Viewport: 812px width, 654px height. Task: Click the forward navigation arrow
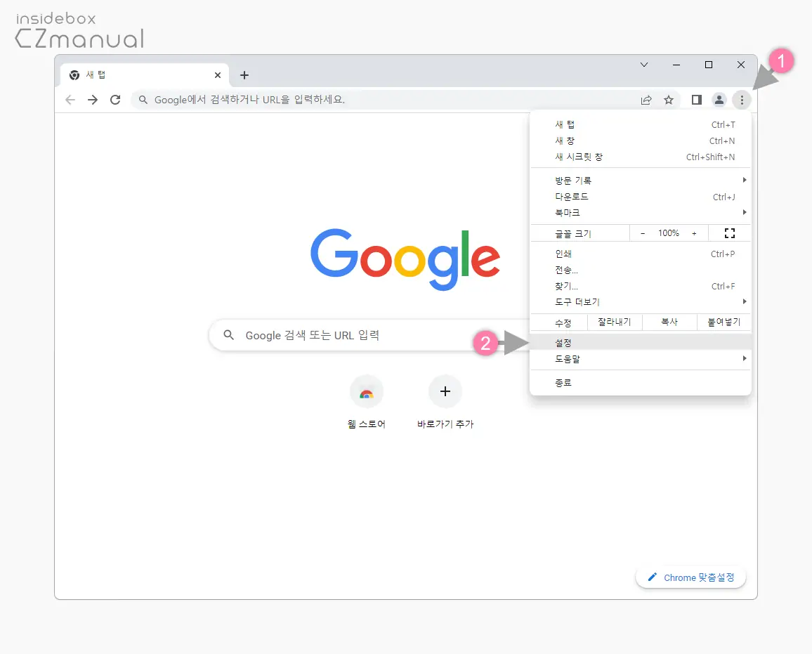[93, 100]
